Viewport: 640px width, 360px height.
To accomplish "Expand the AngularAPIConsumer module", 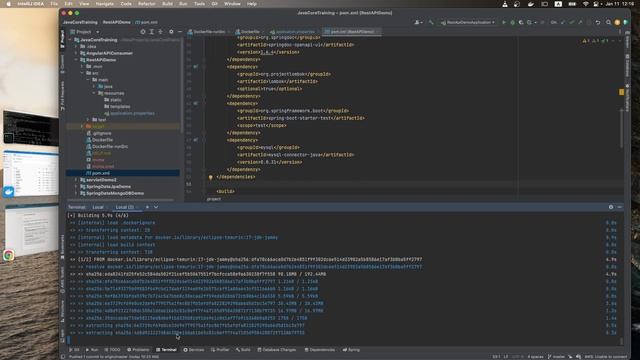I will 76,53.
